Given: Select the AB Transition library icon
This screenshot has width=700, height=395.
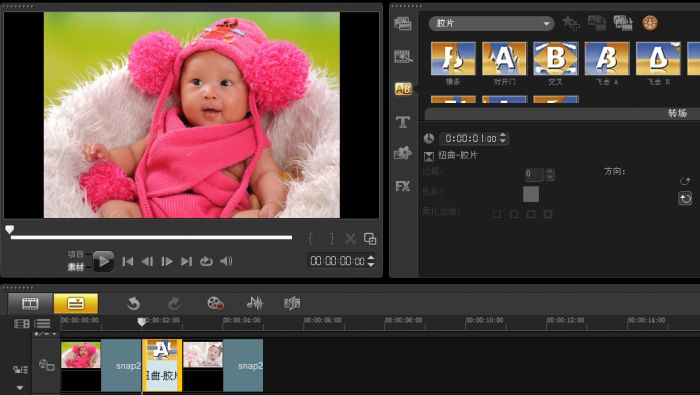Looking at the screenshot, I should pyautogui.click(x=403, y=89).
